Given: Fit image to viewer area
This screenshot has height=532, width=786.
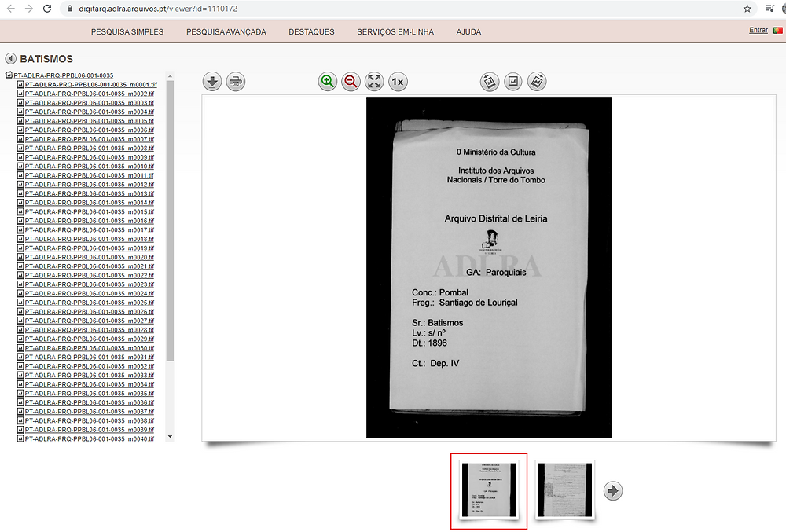Looking at the screenshot, I should click(x=374, y=82).
